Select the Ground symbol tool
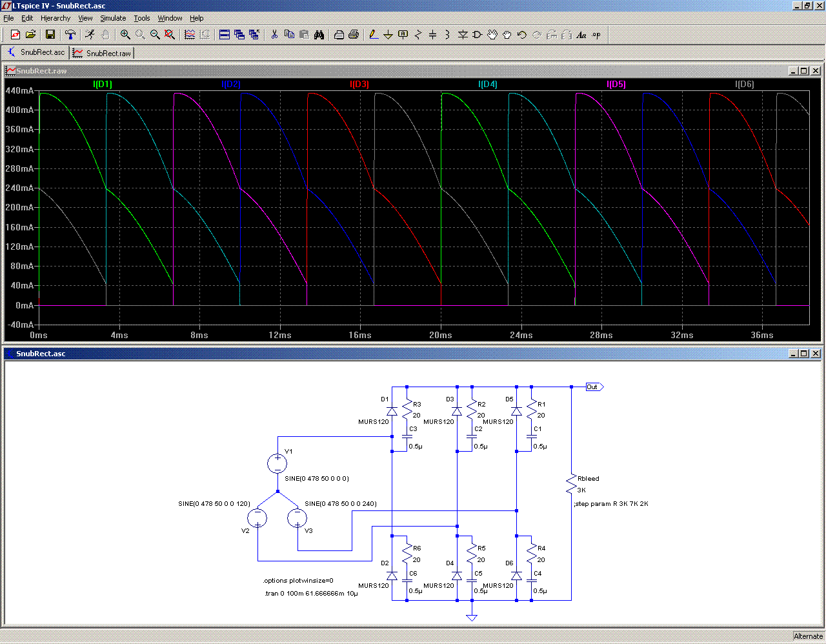The height and width of the screenshot is (644, 826). click(x=388, y=35)
